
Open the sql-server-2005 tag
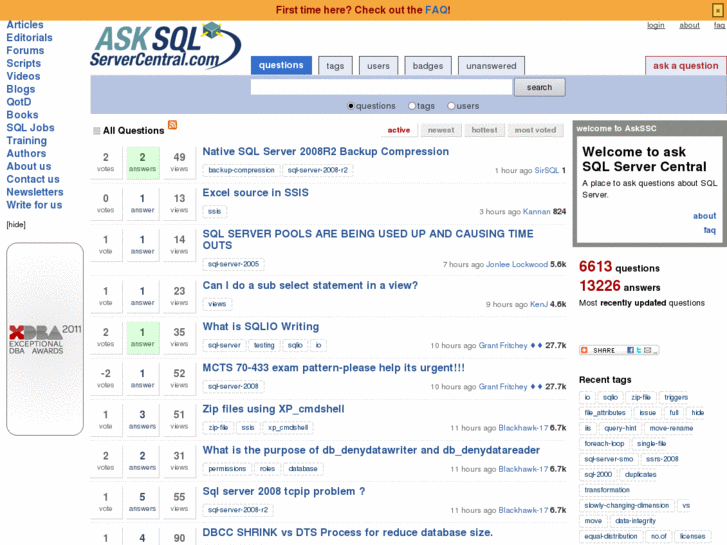[x=234, y=264]
